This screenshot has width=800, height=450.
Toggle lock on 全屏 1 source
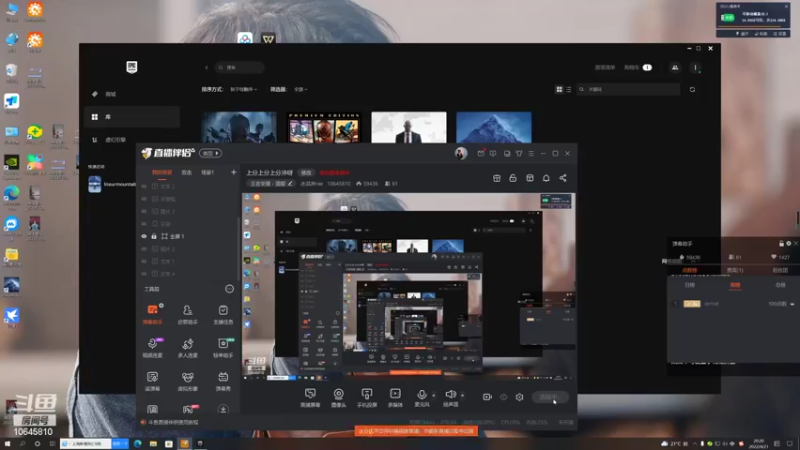(x=154, y=236)
